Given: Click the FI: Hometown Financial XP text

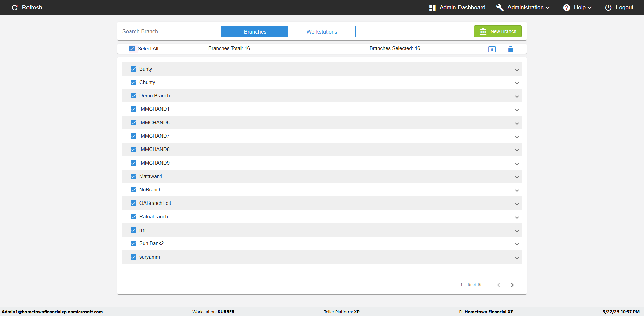Looking at the screenshot, I should [x=486, y=312].
